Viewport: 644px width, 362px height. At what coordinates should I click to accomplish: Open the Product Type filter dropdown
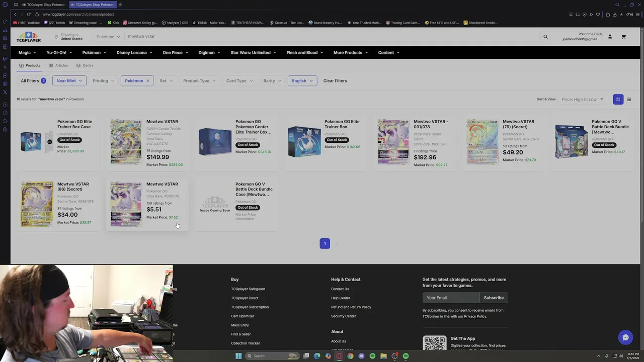tap(199, 81)
